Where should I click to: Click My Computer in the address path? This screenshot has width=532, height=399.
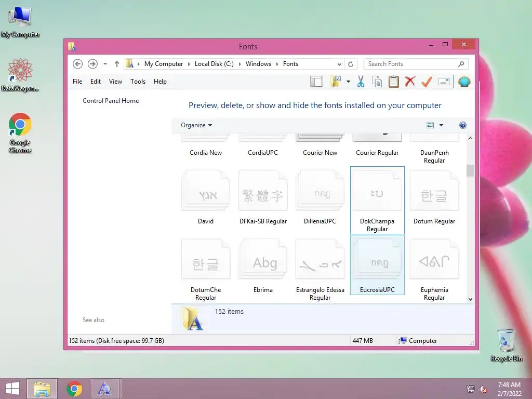164,64
